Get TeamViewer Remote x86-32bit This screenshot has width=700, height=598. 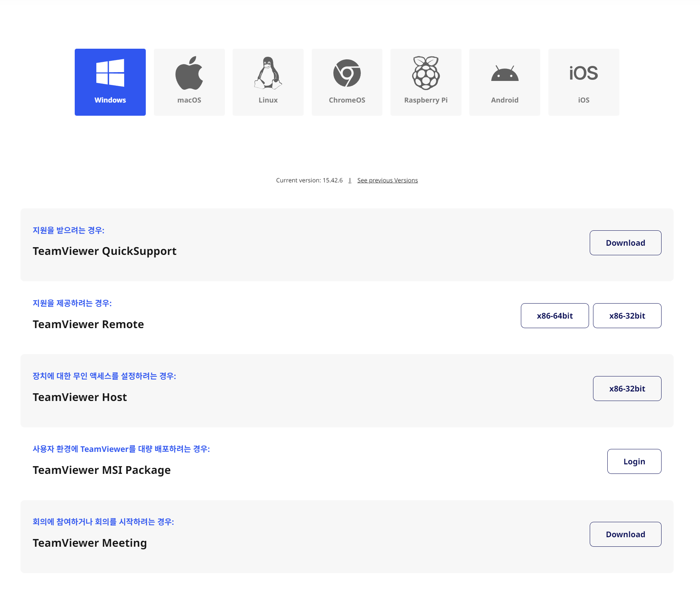click(x=627, y=316)
